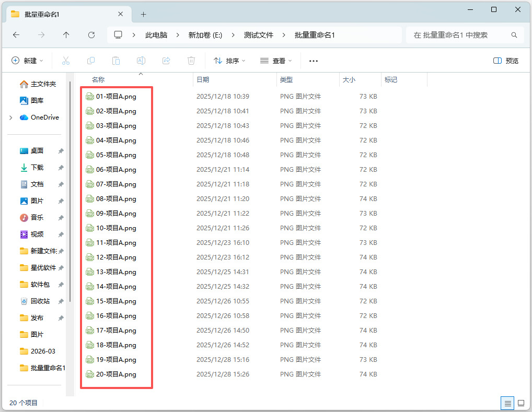Image resolution: width=532 pixels, height=412 pixels.
Task: Click 此电脑 in the address bar
Action: click(x=156, y=35)
